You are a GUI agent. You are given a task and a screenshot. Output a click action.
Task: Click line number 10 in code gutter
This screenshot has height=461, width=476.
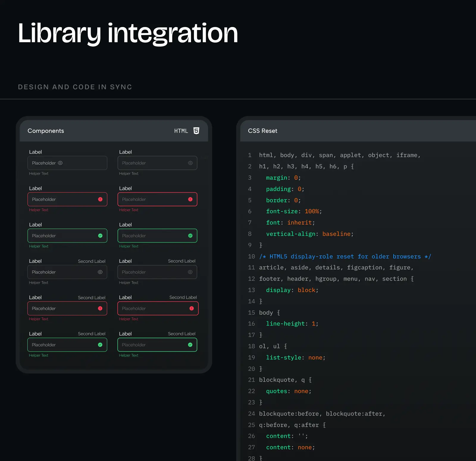coord(251,257)
